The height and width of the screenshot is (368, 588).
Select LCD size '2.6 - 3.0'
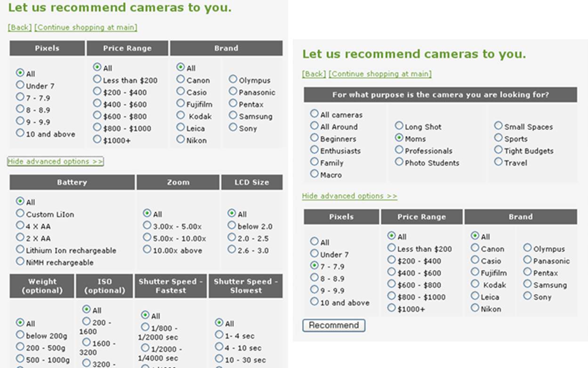[231, 249]
